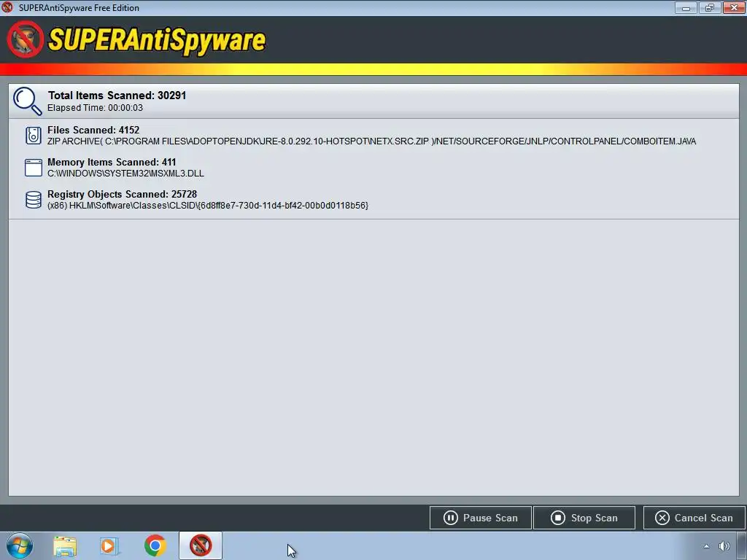Open the Windows Start menu orb
Viewport: 747px width, 560px height.
click(x=20, y=545)
